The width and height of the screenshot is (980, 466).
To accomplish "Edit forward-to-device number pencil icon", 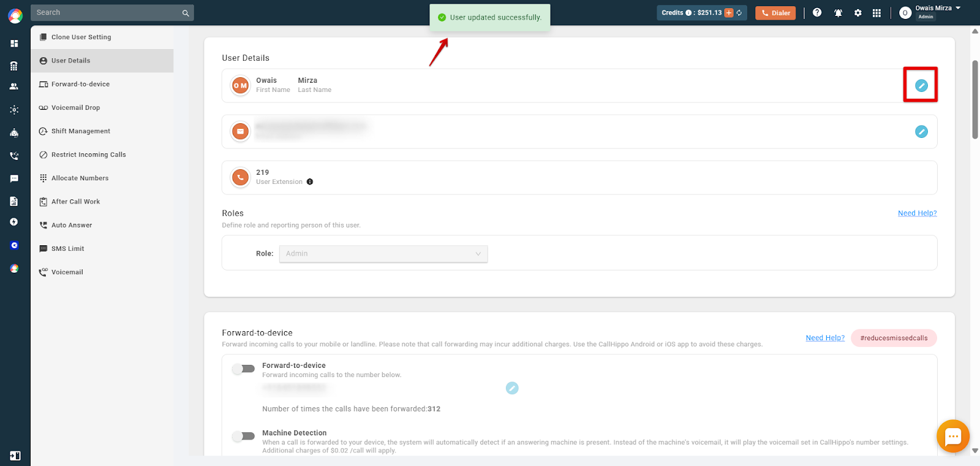I will [512, 388].
